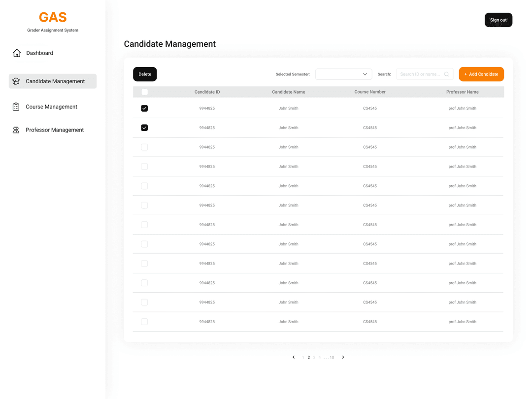
Task: Select the graduation cap Candidate Management icon
Action: 16,81
